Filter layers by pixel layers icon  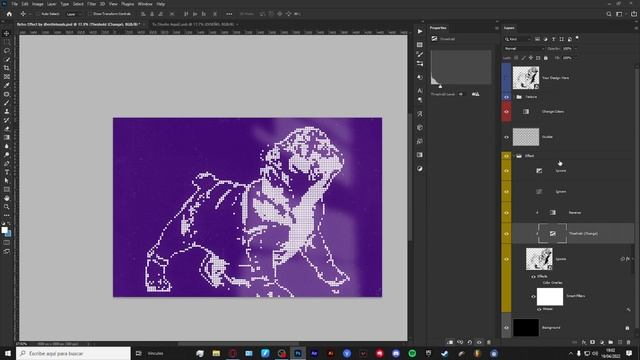click(537, 39)
